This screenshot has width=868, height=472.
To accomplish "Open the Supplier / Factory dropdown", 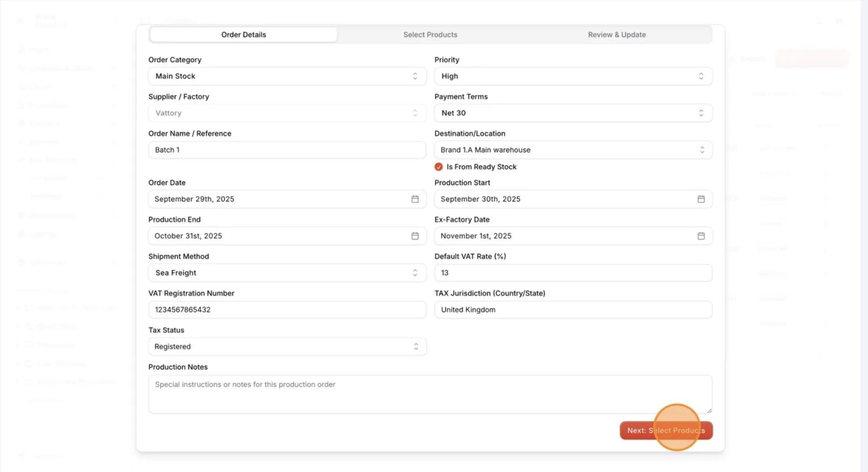I will (287, 113).
